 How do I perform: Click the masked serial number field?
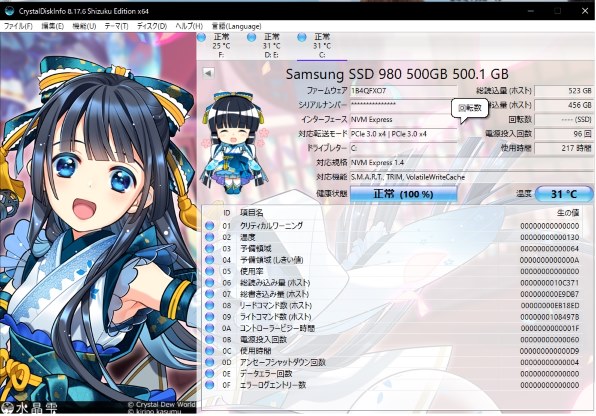(x=403, y=105)
